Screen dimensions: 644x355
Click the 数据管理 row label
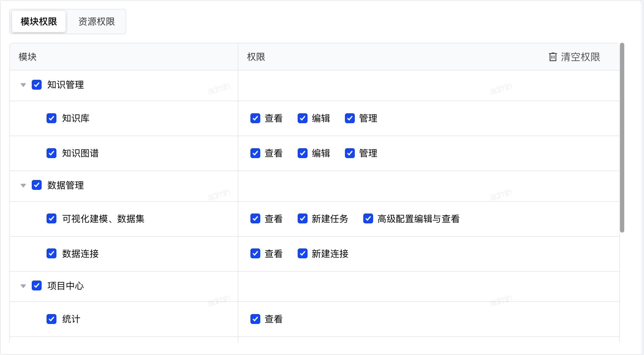[x=66, y=185]
